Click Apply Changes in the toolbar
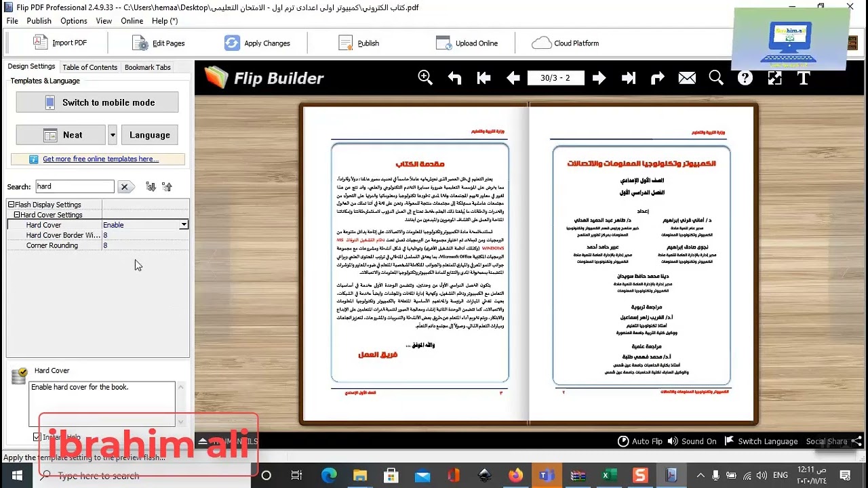Image resolution: width=868 pixels, height=488 pixels. (257, 43)
